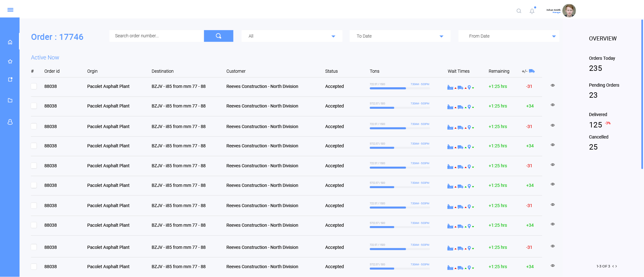Click Johan Smith's profile avatar
This screenshot has width=644, height=277.
point(569,11)
